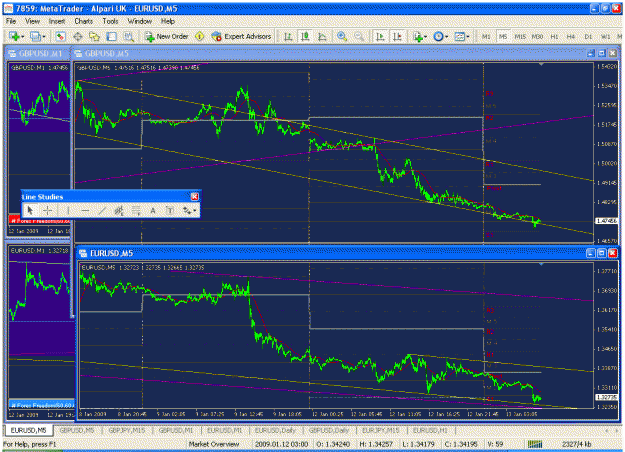This screenshot has width=625, height=452.
Task: Select the M30 timeframe button
Action: [x=537, y=37]
